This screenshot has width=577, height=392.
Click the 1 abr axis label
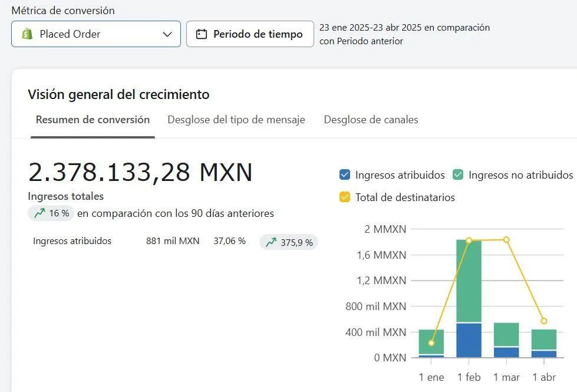click(544, 377)
